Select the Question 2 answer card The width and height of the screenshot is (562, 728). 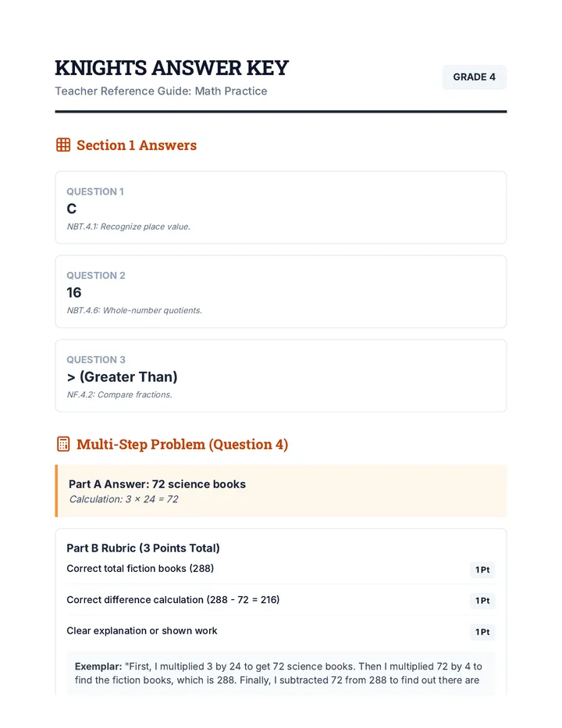pyautogui.click(x=281, y=291)
